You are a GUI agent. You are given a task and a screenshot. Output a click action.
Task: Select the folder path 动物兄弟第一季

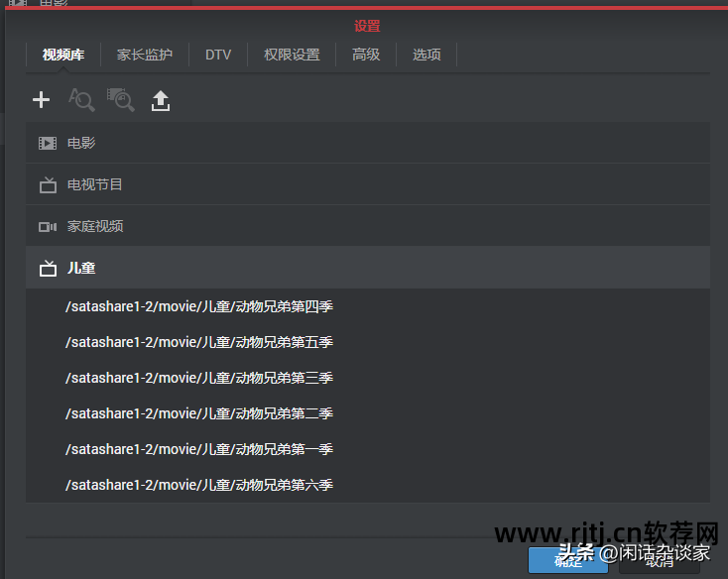click(x=199, y=449)
